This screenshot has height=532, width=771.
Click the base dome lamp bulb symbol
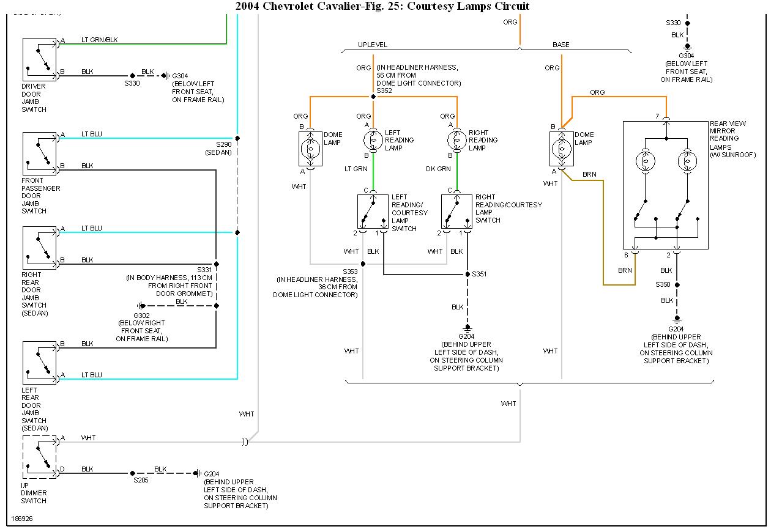click(x=561, y=149)
